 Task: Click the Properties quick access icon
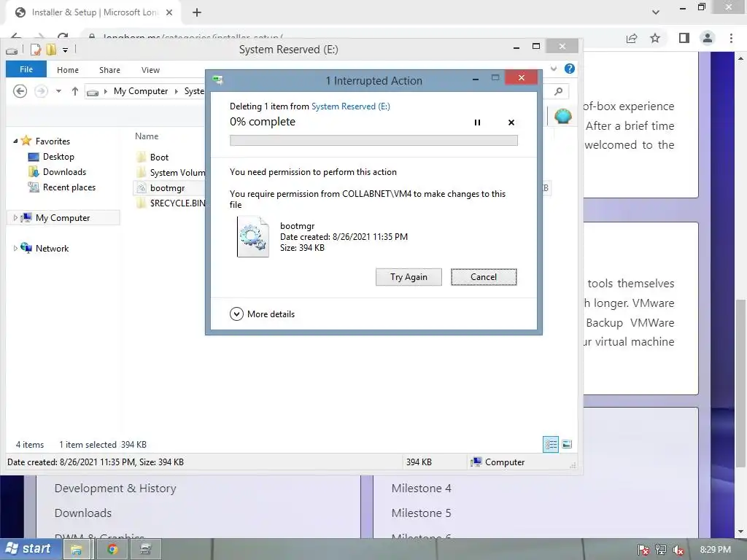[x=35, y=50]
